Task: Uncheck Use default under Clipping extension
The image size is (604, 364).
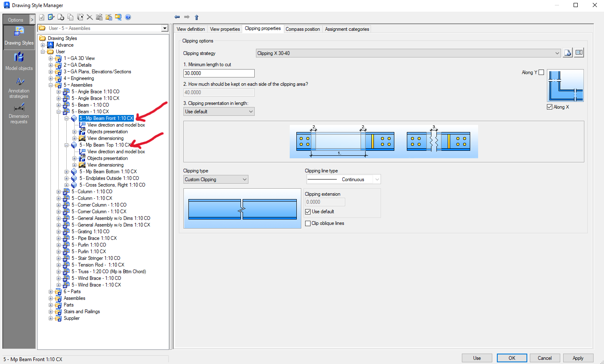Action: (308, 212)
